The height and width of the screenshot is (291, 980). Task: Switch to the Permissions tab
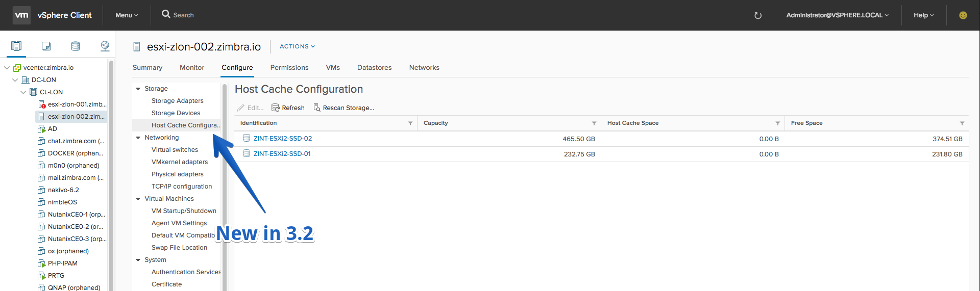tap(289, 67)
